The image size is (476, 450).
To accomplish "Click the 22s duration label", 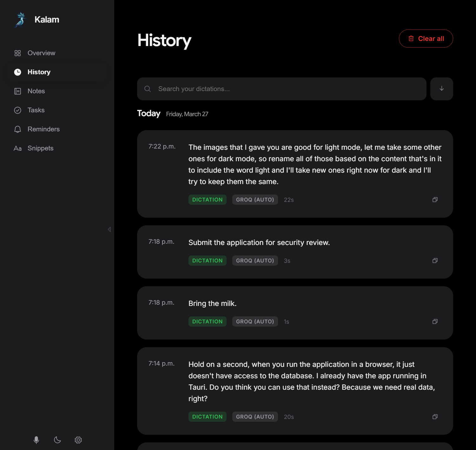I will (289, 200).
